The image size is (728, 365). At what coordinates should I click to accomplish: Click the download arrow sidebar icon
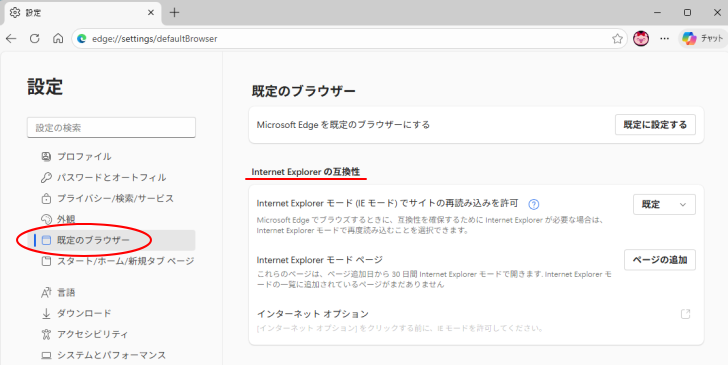point(46,313)
